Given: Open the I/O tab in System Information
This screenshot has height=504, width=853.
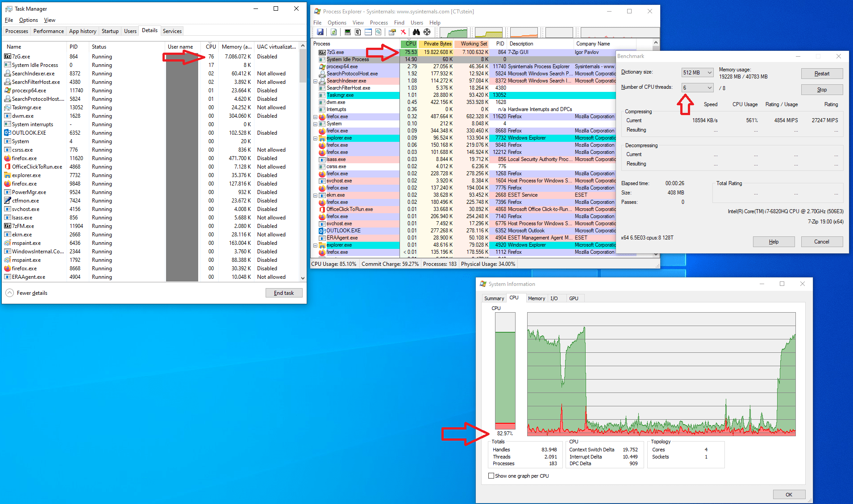Looking at the screenshot, I should pos(554,298).
